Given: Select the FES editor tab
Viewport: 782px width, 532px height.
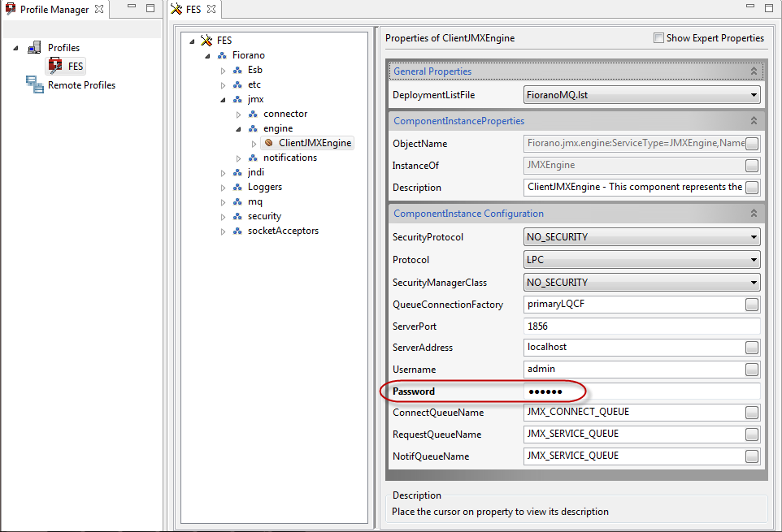Looking at the screenshot, I should click(x=192, y=10).
